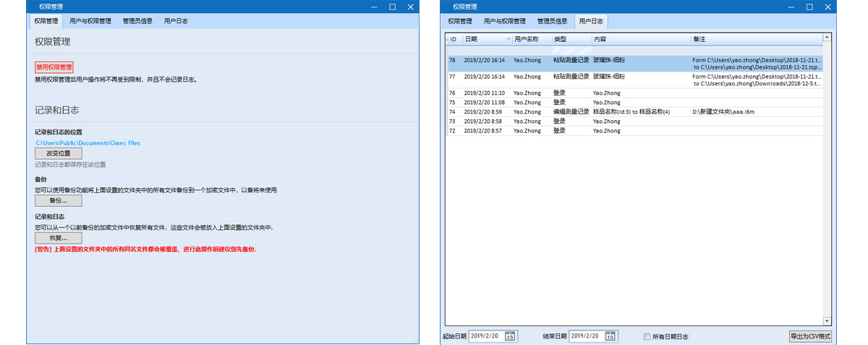
Task: Click the 备份... button
Action: click(59, 200)
